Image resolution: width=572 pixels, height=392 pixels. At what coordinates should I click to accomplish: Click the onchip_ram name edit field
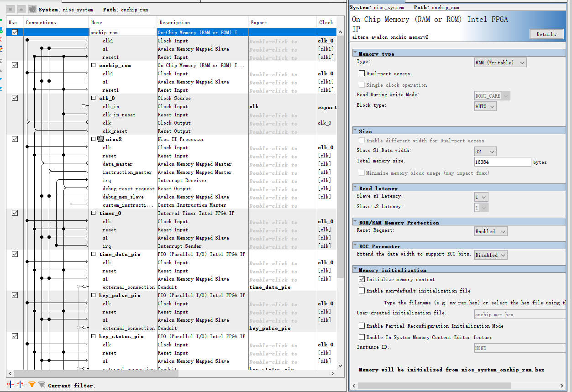point(123,32)
